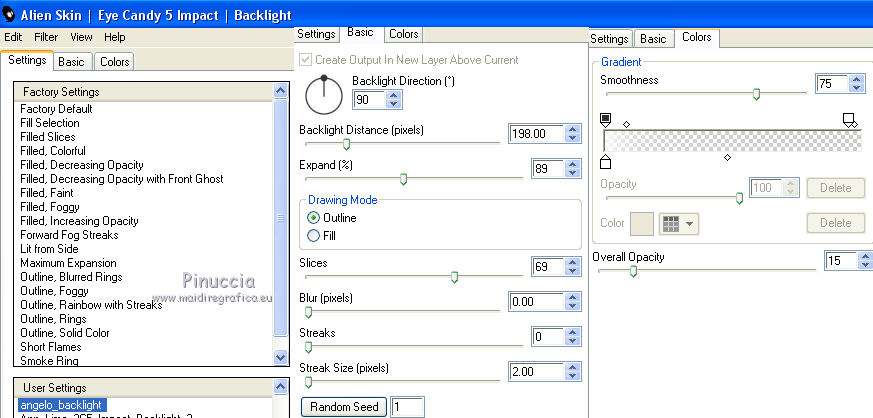Select the Filled, Colorful preset

(x=53, y=151)
